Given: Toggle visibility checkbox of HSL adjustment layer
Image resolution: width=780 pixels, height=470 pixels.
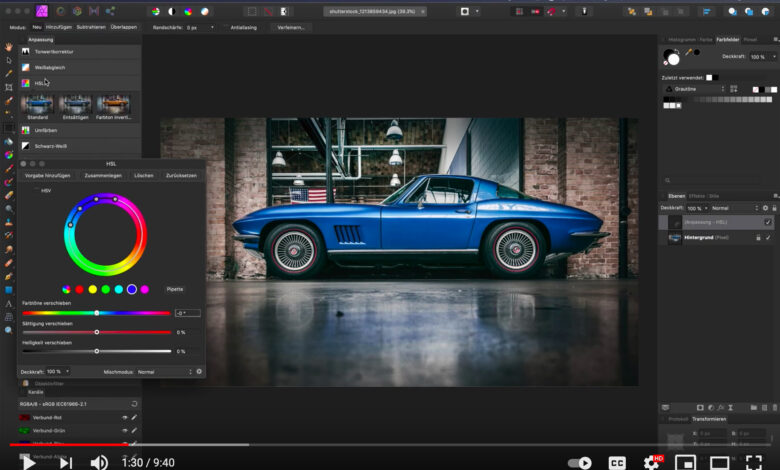Looking at the screenshot, I should (767, 222).
